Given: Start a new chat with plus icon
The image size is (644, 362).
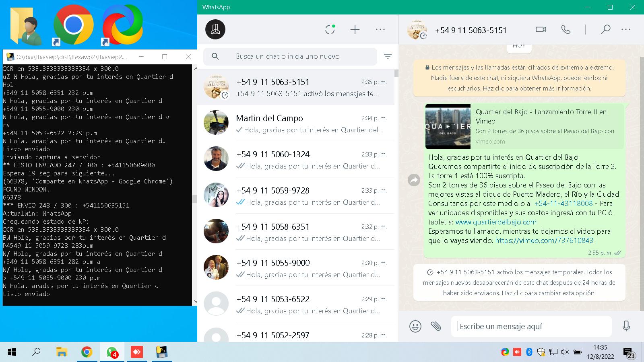Looking at the screenshot, I should click(355, 29).
